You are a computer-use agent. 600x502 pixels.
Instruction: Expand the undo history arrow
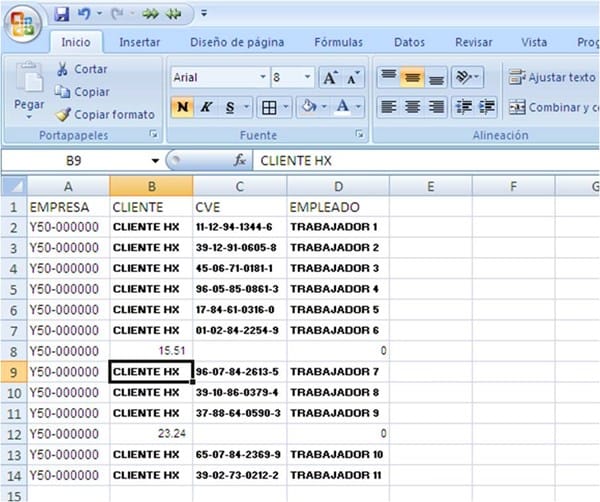pyautogui.click(x=99, y=14)
